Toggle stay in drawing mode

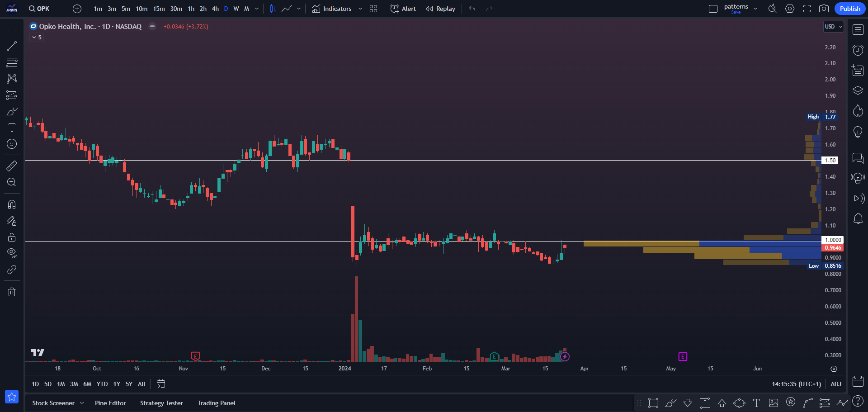tap(12, 221)
